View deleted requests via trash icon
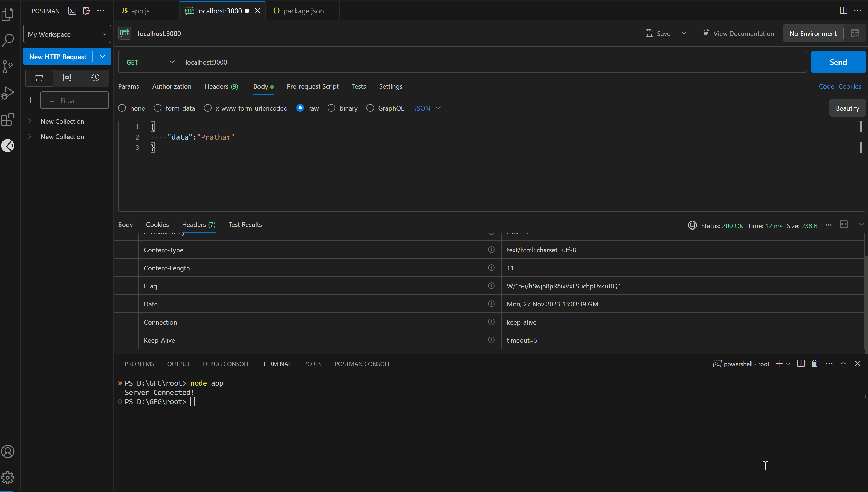Screen dimensions: 868x492 pos(39,78)
